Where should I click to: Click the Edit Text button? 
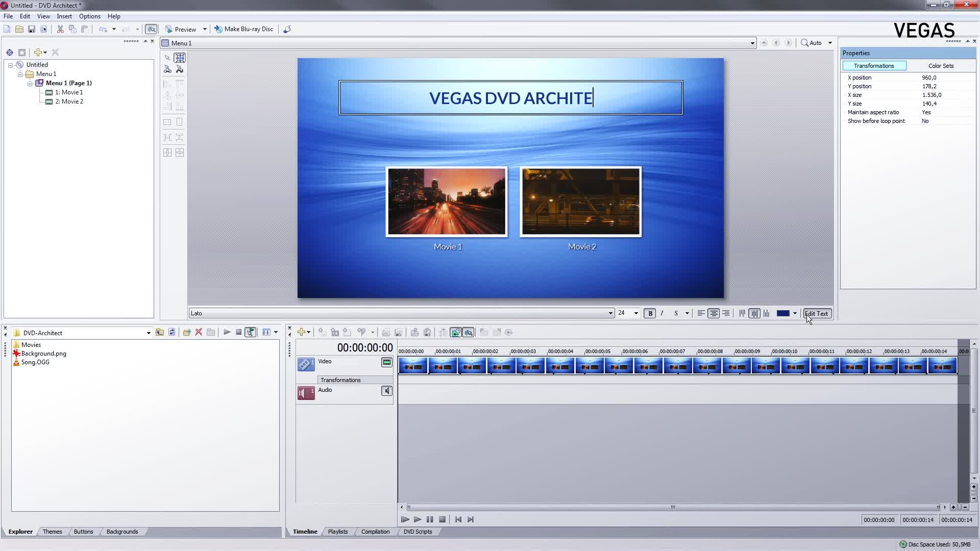coord(817,314)
